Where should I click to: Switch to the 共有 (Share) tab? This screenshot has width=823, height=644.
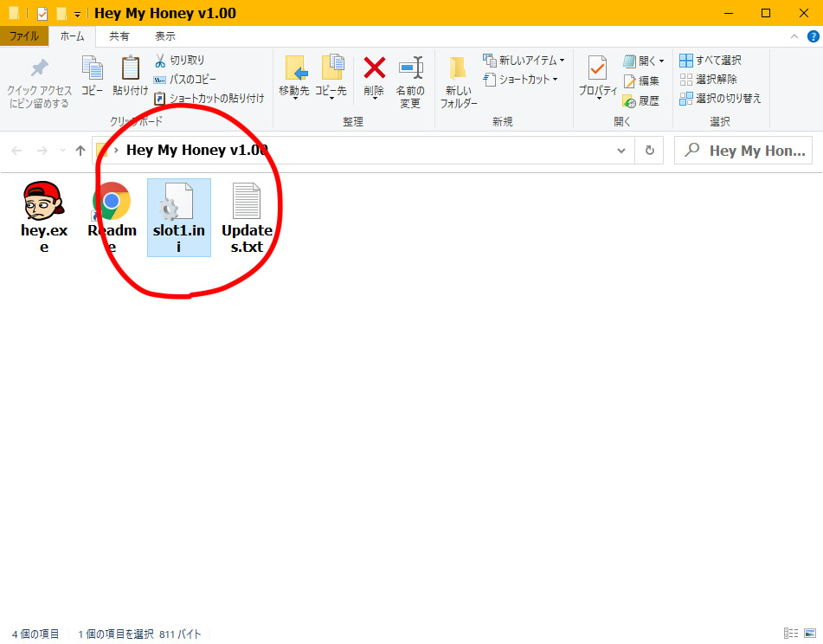(119, 36)
